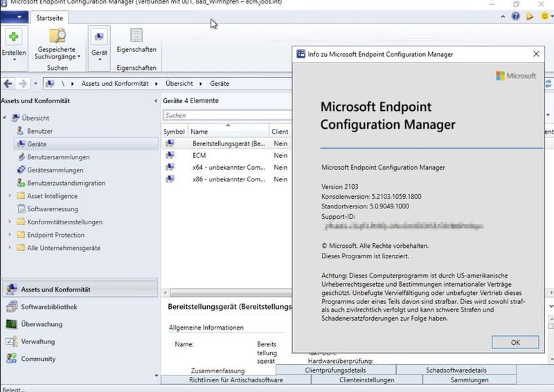The image size is (554, 392).
Task: Click the Geräte breadcrumb
Action: click(220, 84)
